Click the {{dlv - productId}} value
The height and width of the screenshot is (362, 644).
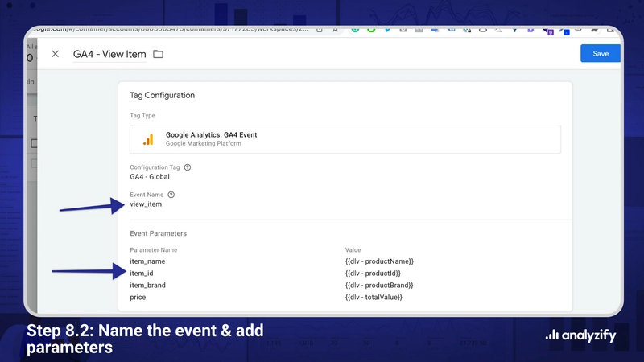pyautogui.click(x=373, y=274)
